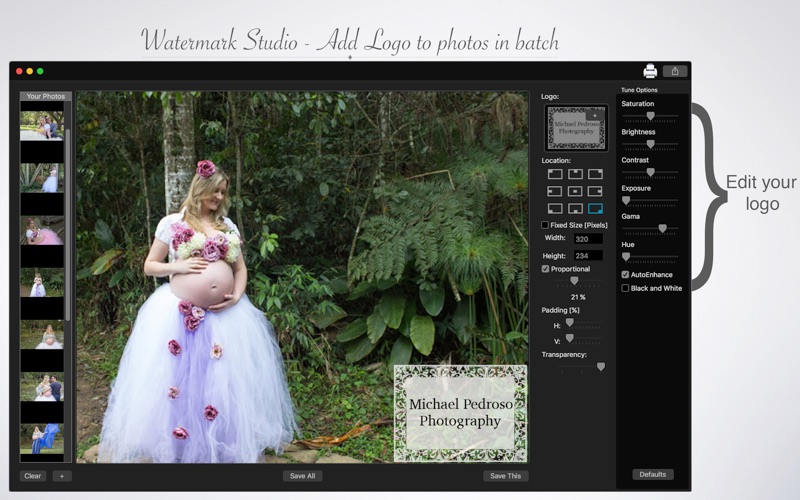Select the third thumbnail with pink dress
This screenshot has height=500, width=800.
(42, 231)
